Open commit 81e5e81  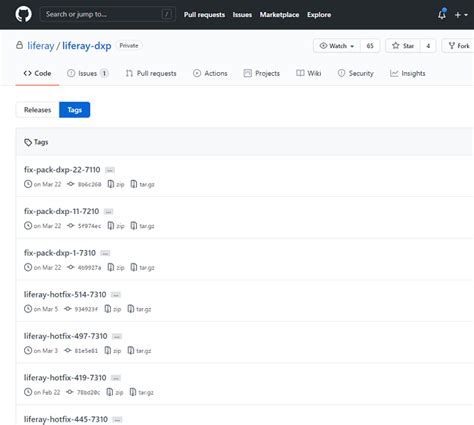pyautogui.click(x=81, y=351)
